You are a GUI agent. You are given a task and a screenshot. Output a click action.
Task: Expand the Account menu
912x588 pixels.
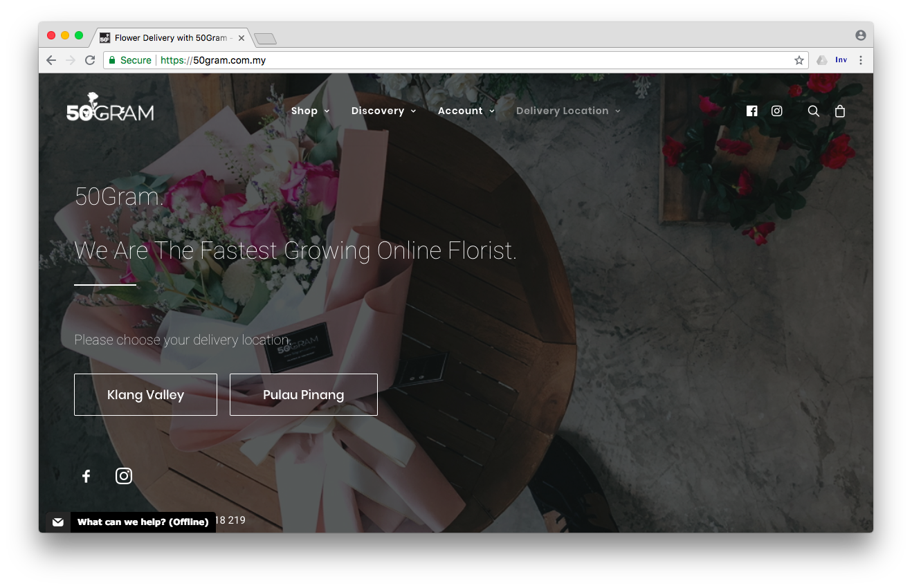pyautogui.click(x=466, y=111)
